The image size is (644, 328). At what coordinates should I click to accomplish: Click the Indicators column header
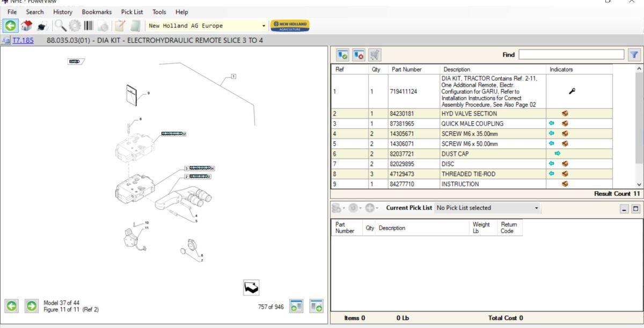579,69
